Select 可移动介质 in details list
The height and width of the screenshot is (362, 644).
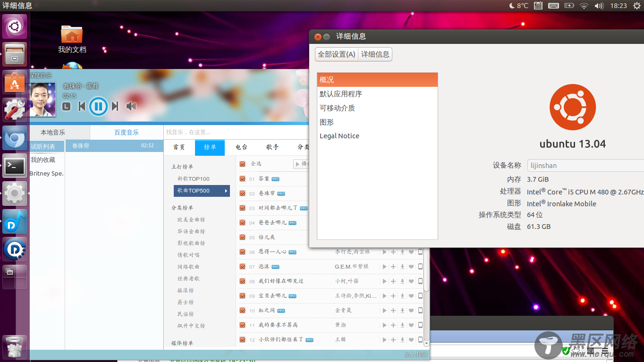[377, 108]
